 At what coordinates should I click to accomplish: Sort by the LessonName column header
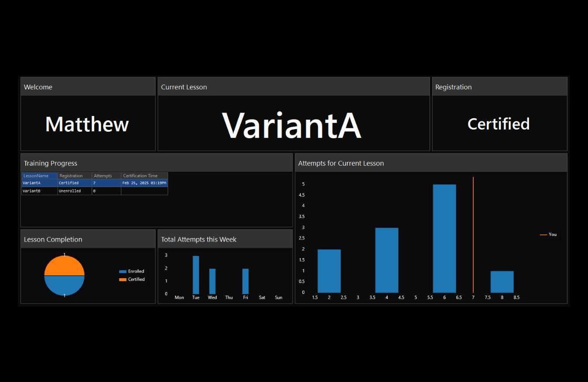pyautogui.click(x=40, y=176)
